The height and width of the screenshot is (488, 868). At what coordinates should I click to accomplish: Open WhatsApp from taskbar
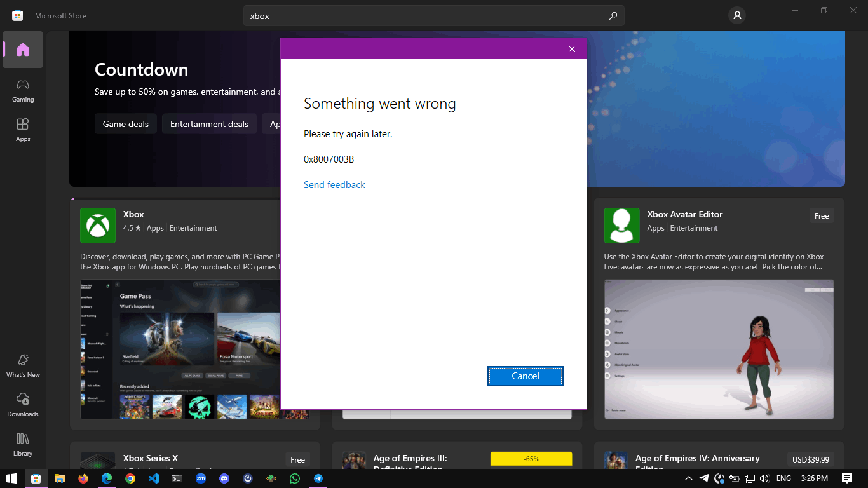coord(295,478)
